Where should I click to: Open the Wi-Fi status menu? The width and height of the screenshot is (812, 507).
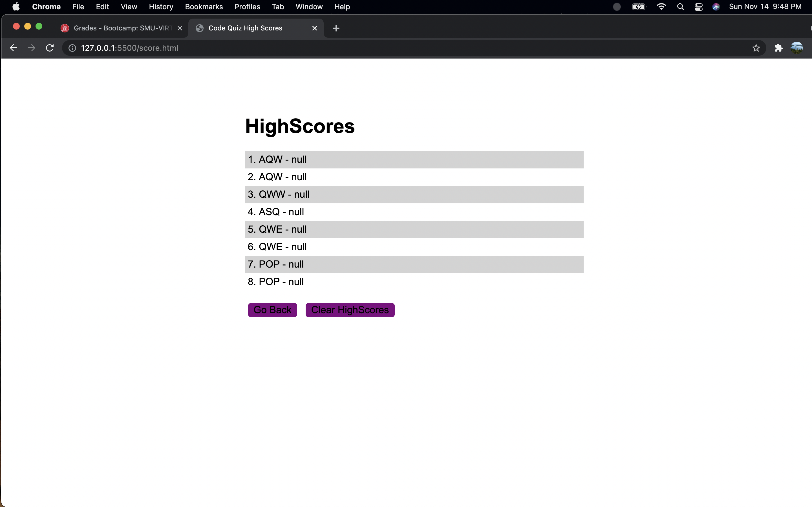point(661,7)
